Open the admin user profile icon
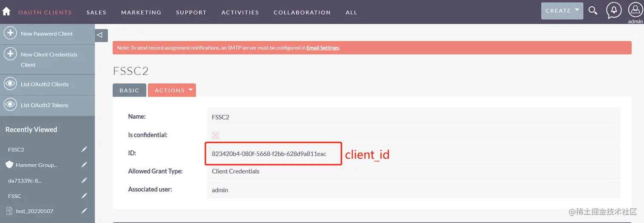Image resolution: width=644 pixels, height=223 pixels. coord(635,10)
